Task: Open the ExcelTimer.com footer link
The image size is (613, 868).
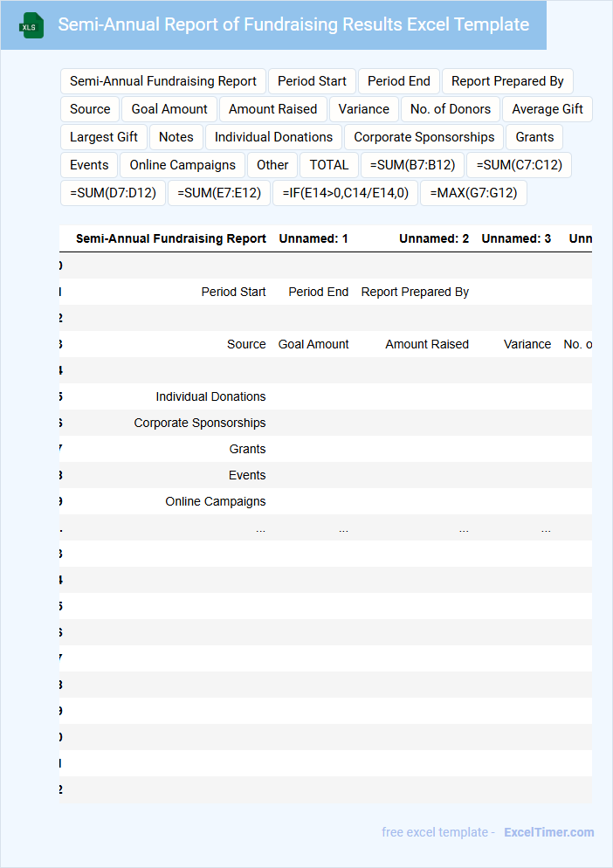Action: coord(548,832)
